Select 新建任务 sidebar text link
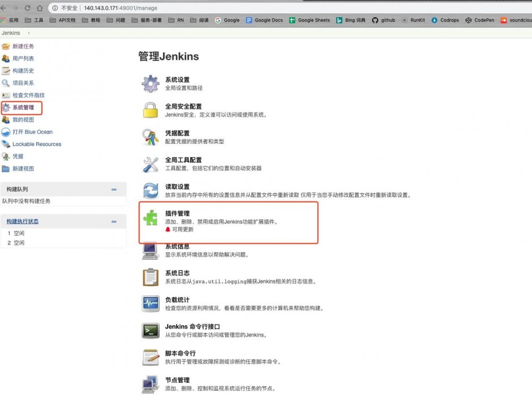This screenshot has width=532, height=396. coord(23,46)
